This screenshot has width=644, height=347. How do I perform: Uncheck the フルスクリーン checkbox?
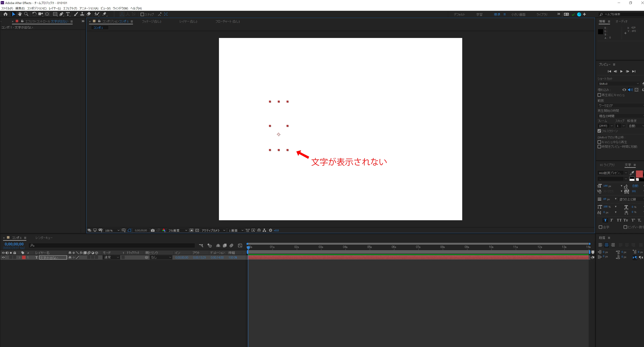coord(599,131)
